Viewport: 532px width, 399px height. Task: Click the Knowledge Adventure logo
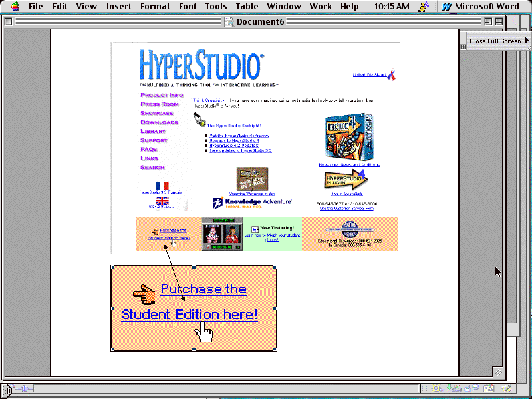tap(252, 203)
